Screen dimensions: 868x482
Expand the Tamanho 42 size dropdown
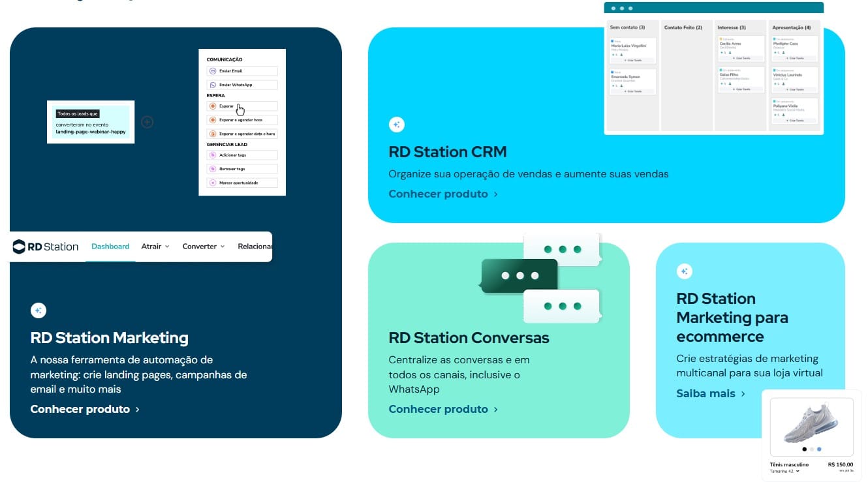click(x=784, y=471)
